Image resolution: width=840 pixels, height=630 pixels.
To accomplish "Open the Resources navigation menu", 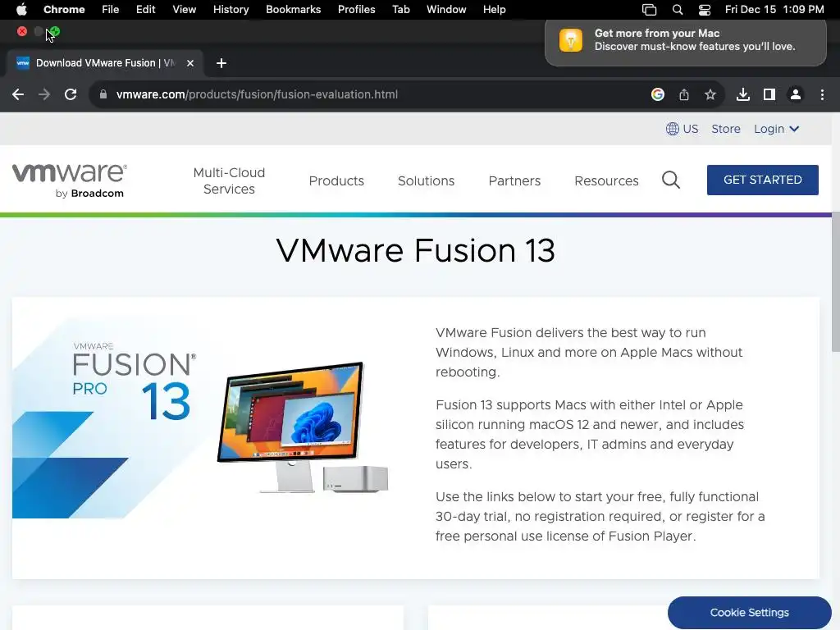I will coord(606,181).
